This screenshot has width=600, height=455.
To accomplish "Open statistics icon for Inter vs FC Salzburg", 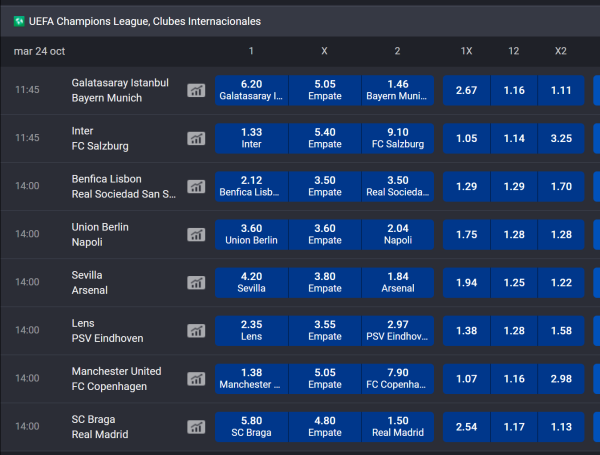I will (x=196, y=138).
